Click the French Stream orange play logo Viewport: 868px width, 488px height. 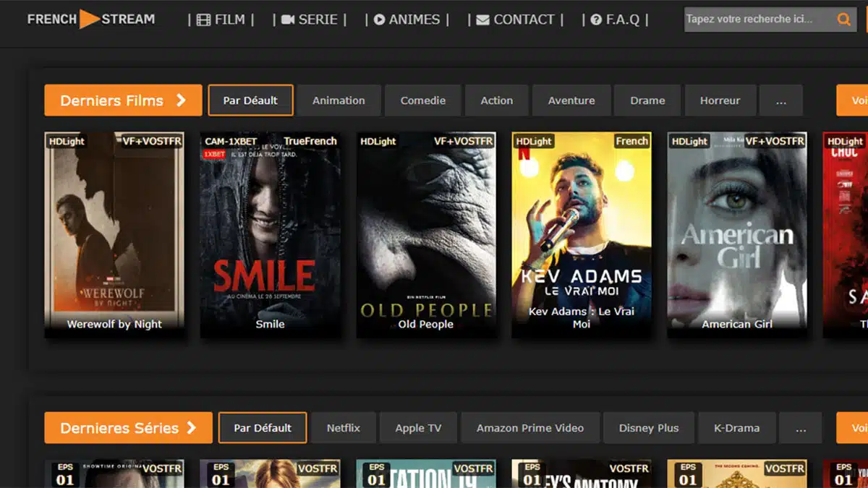click(x=90, y=20)
